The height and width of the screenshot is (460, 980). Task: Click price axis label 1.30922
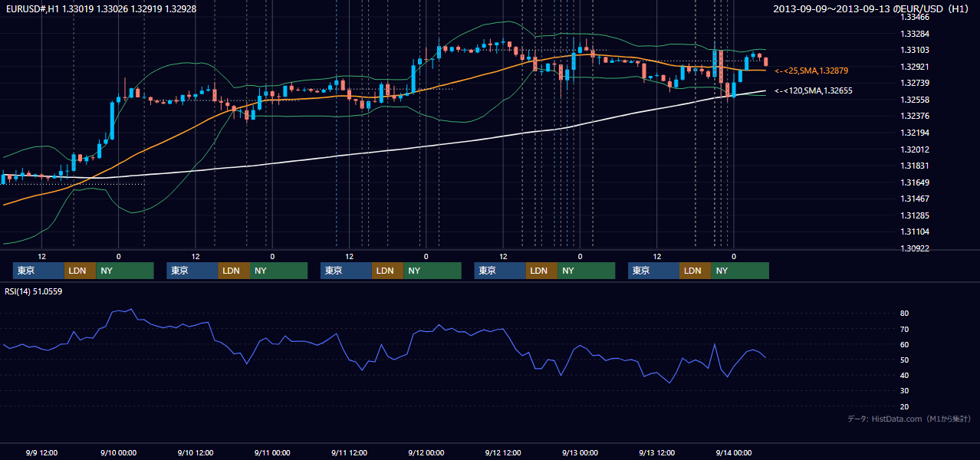915,248
